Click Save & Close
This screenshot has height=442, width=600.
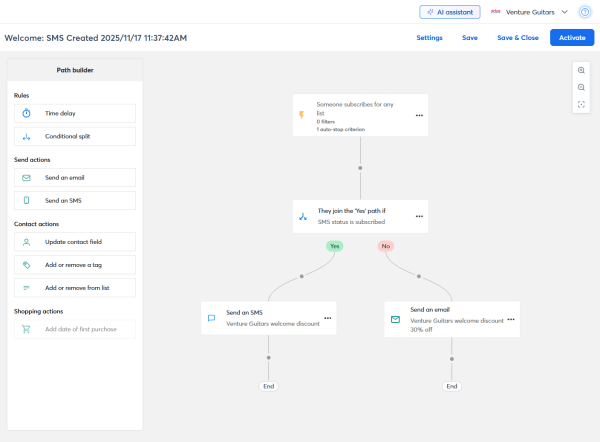click(x=518, y=38)
